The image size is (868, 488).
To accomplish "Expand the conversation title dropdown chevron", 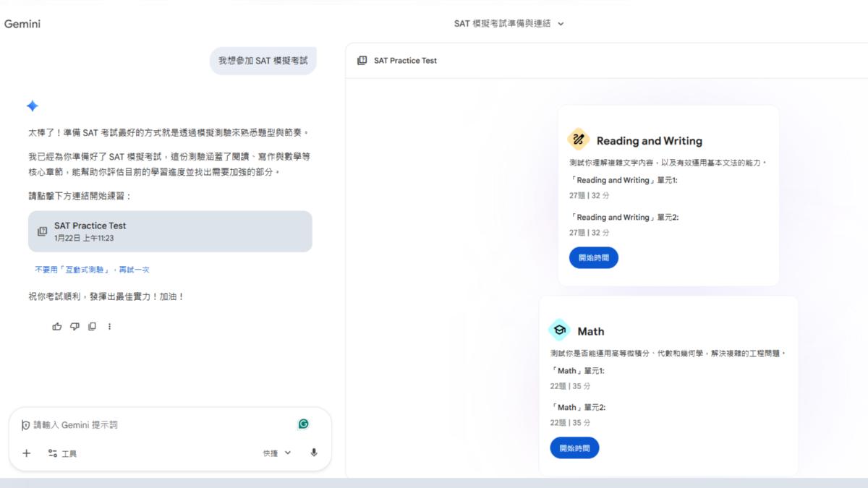I will point(561,24).
